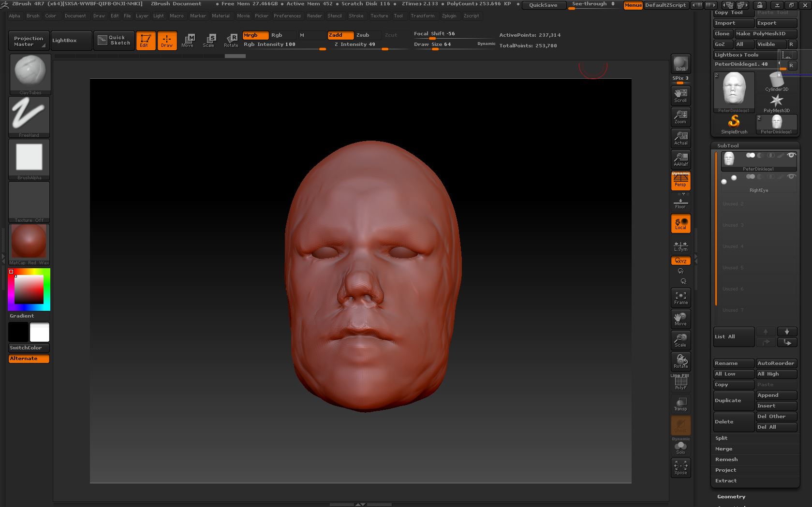
Task: Click right-shelf Scale view icon
Action: pyautogui.click(x=680, y=340)
